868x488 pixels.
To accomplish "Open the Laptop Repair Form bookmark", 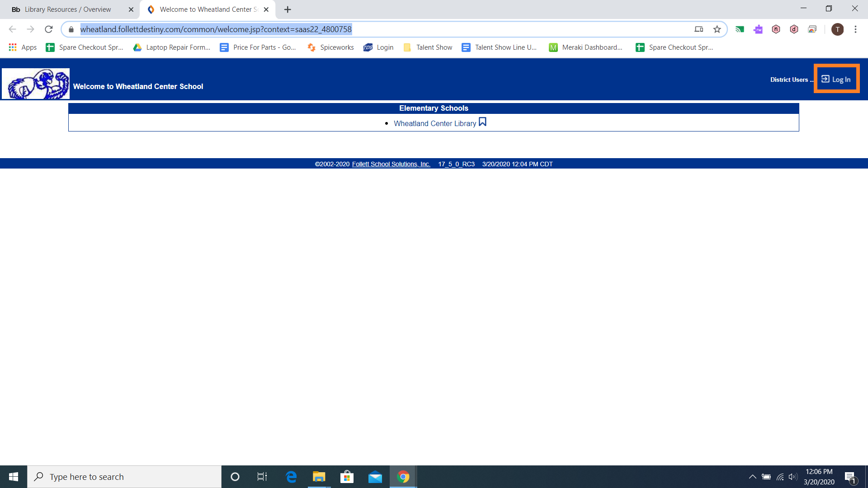I will [172, 47].
